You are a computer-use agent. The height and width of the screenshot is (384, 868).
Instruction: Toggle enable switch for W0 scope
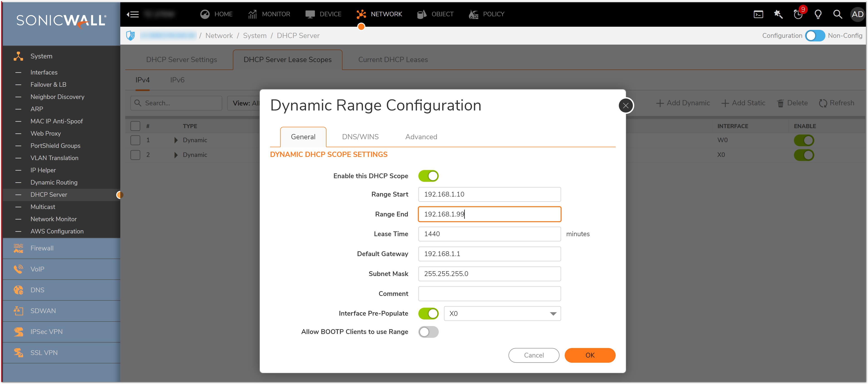[x=804, y=140]
